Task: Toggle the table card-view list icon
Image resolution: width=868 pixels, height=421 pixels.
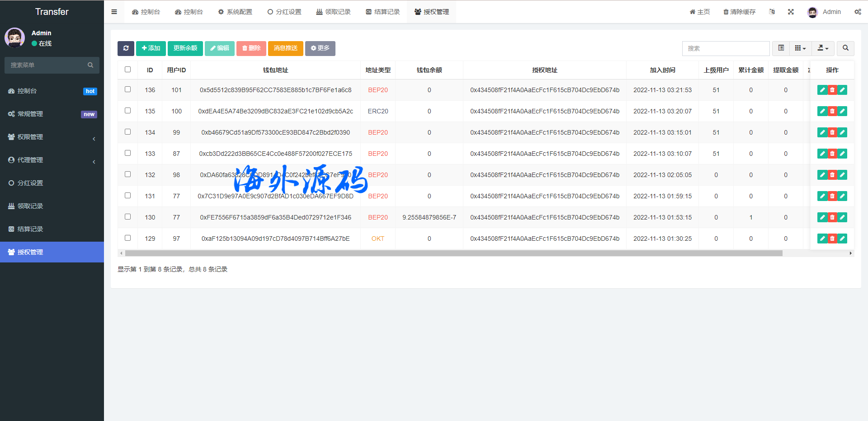Action: 781,48
